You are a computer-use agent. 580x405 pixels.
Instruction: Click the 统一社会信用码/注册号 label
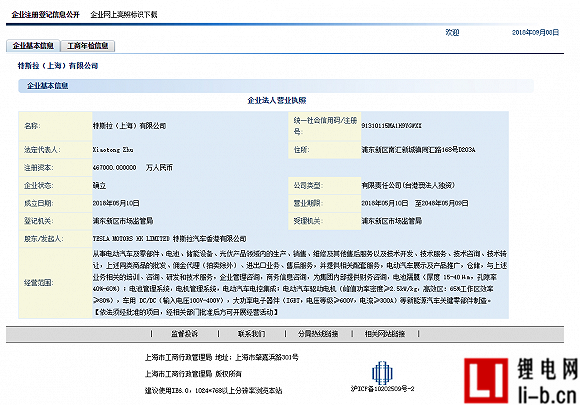click(325, 126)
